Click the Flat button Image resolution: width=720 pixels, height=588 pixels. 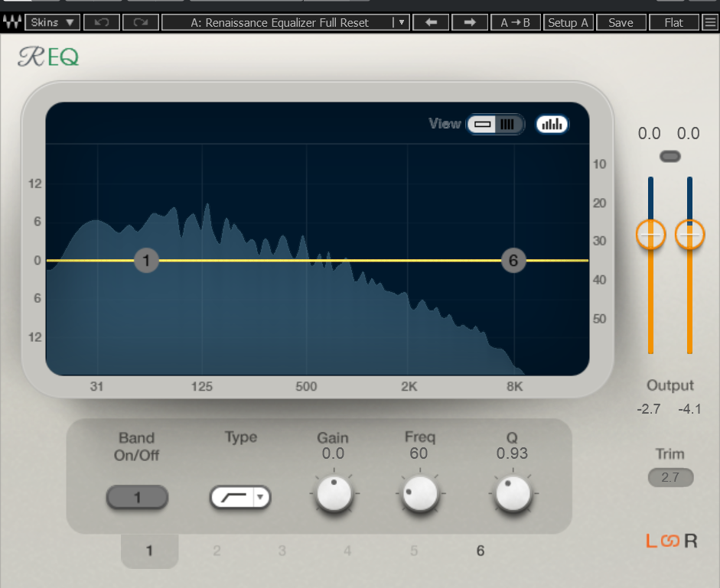point(673,22)
